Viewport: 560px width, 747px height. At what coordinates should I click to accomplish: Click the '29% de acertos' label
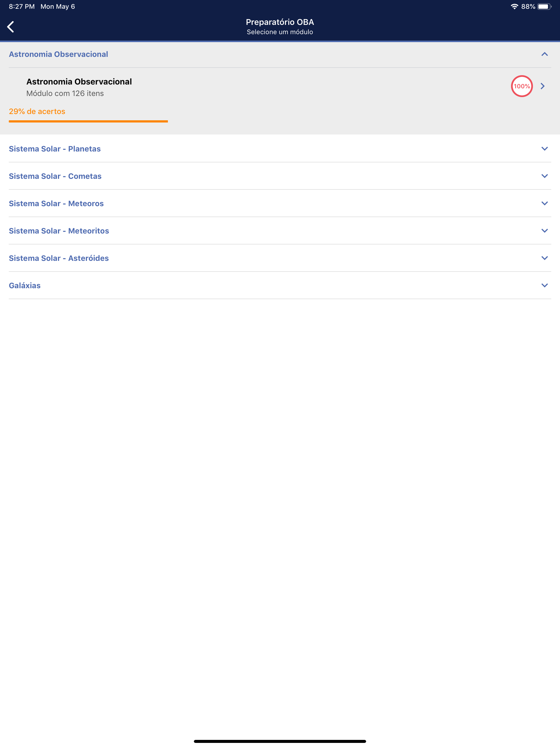tap(37, 111)
